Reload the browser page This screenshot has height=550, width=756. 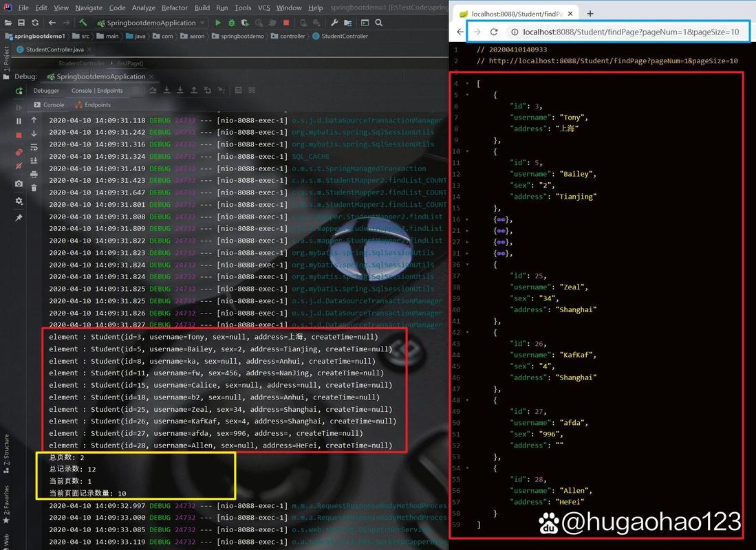point(494,32)
